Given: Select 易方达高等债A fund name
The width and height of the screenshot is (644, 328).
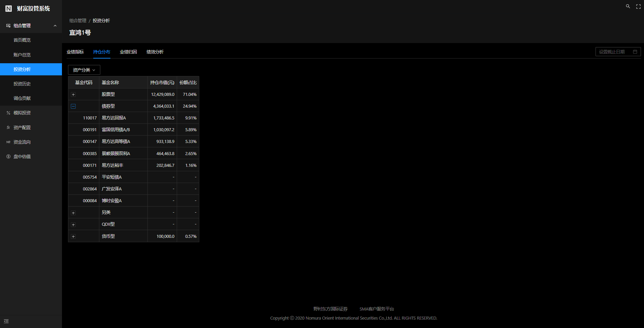Looking at the screenshot, I should 116,142.
